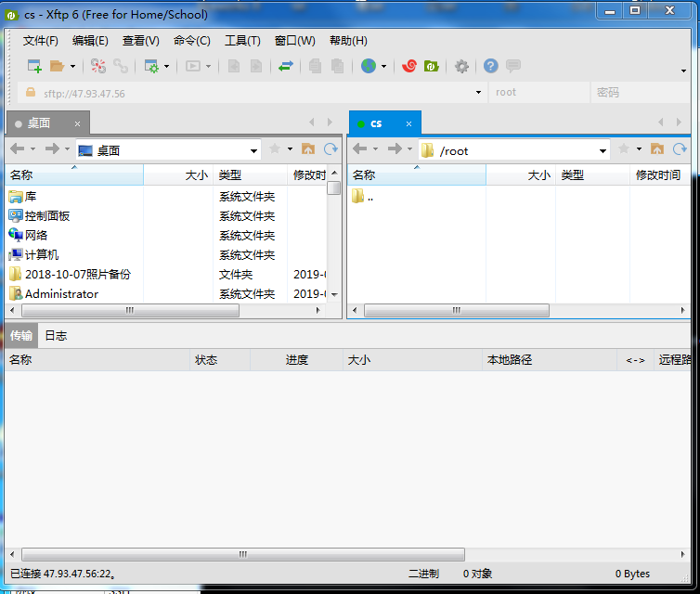Click the Open Session folder icon
The image size is (700, 594).
(57, 66)
